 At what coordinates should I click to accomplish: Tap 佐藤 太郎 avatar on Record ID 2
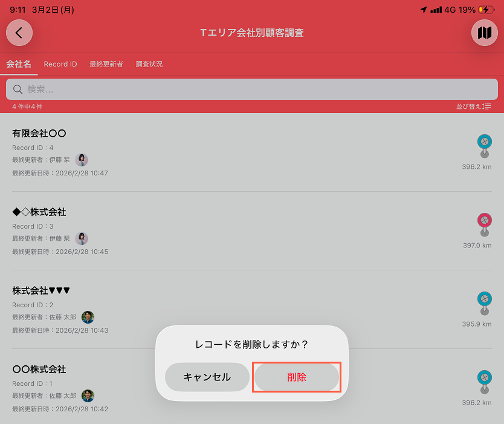[x=88, y=317]
